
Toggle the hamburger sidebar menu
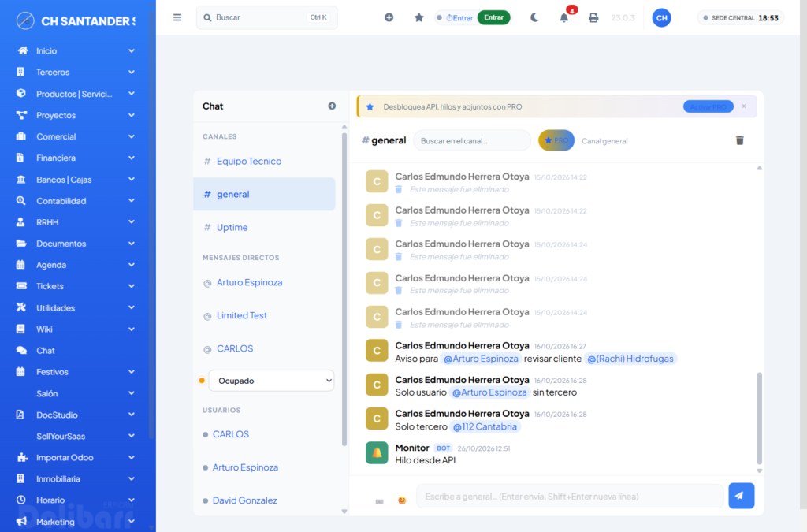point(177,17)
